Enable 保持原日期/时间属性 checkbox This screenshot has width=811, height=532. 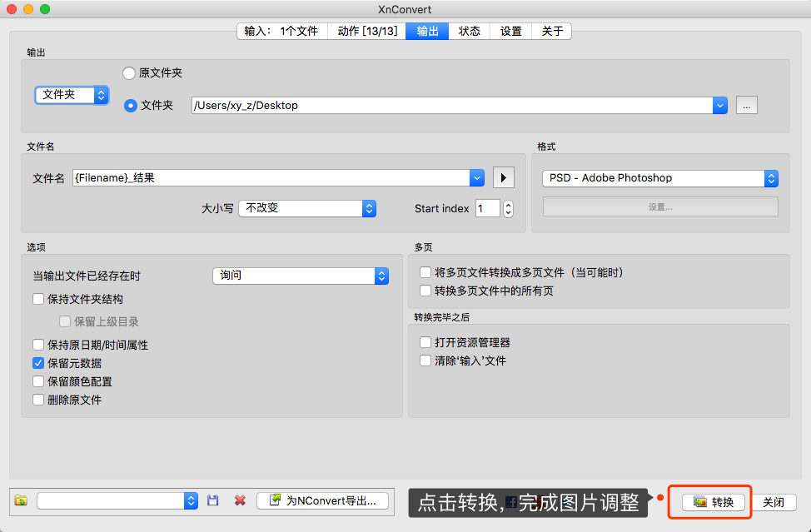38,345
